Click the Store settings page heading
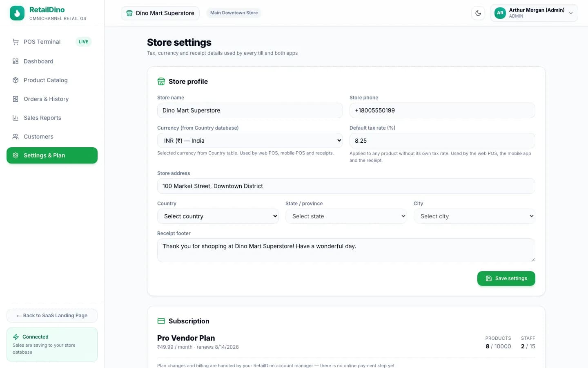The width and height of the screenshot is (588, 368). point(179,43)
